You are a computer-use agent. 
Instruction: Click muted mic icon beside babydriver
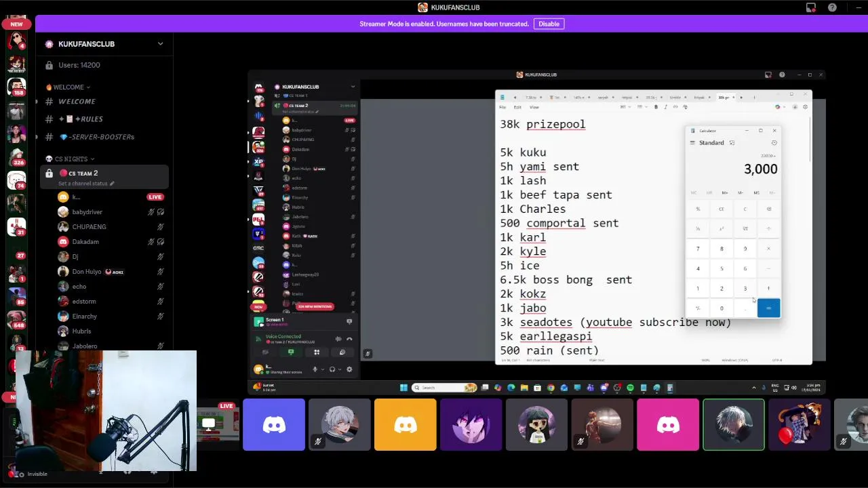[151, 212]
